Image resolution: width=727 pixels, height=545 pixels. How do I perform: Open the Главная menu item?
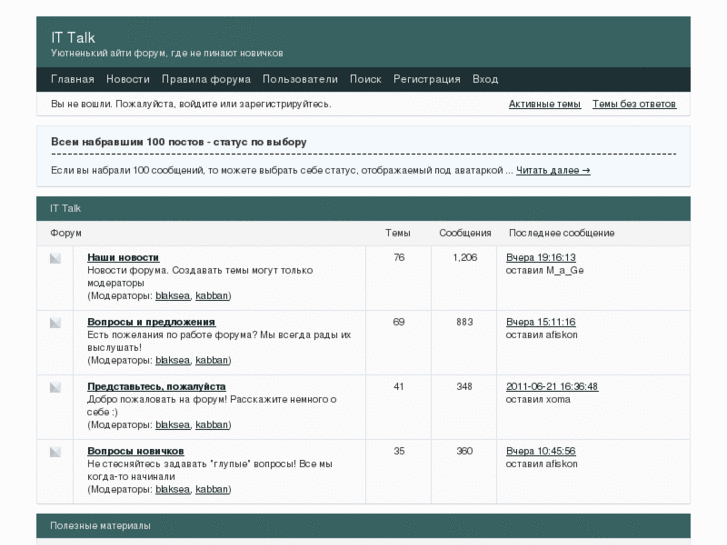click(72, 79)
